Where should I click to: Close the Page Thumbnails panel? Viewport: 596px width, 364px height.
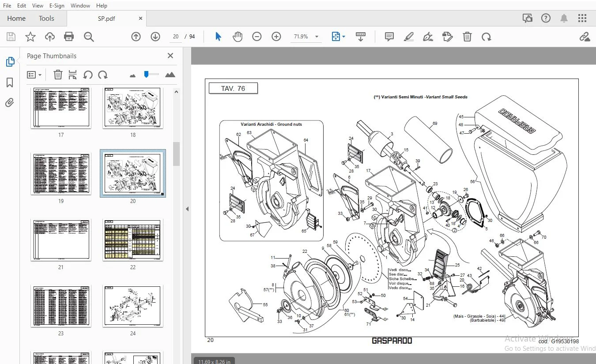[x=170, y=56]
